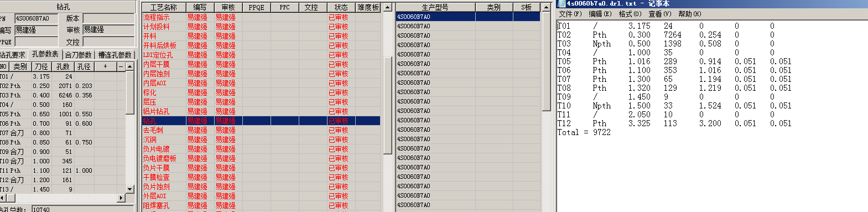The image size is (868, 212).
Task: Select the LDI定位孔 process row
Action: pos(261,55)
